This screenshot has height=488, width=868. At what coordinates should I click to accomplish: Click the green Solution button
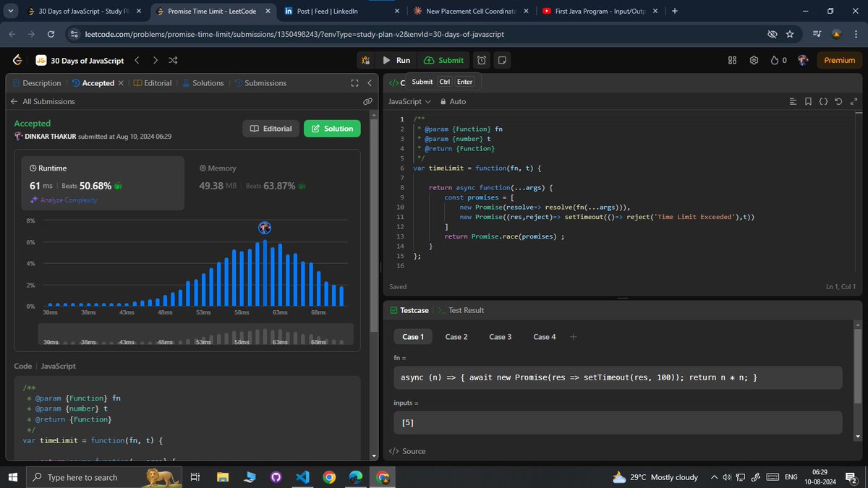pos(331,128)
